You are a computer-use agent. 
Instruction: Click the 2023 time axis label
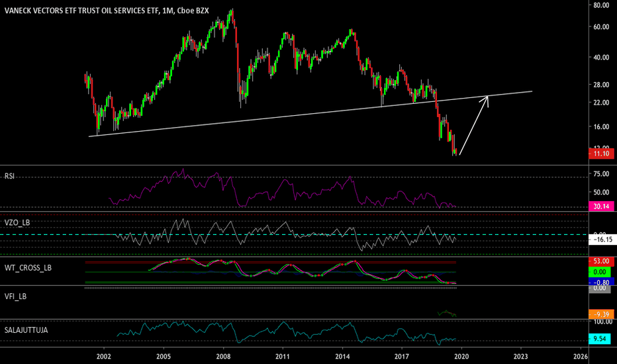tap(521, 357)
